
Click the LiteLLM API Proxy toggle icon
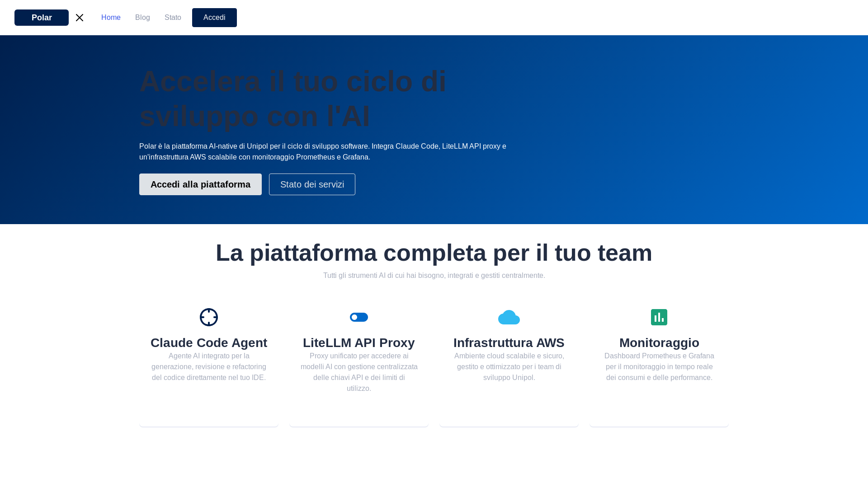[x=359, y=317]
